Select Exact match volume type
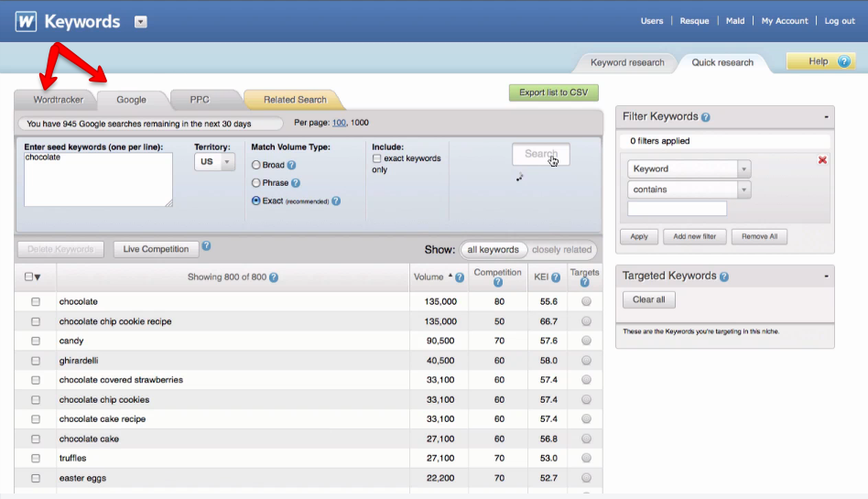 255,201
